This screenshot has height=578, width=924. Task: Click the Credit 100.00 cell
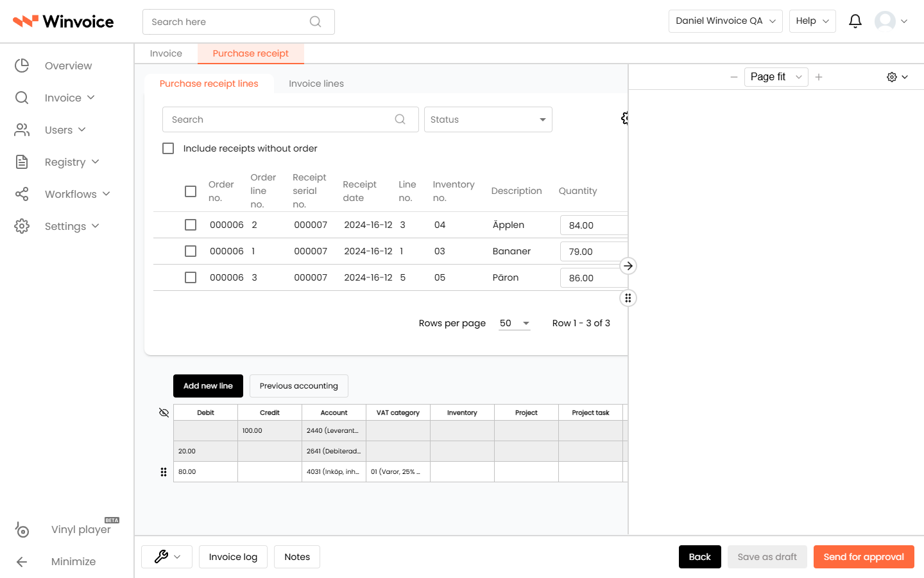coord(269,431)
